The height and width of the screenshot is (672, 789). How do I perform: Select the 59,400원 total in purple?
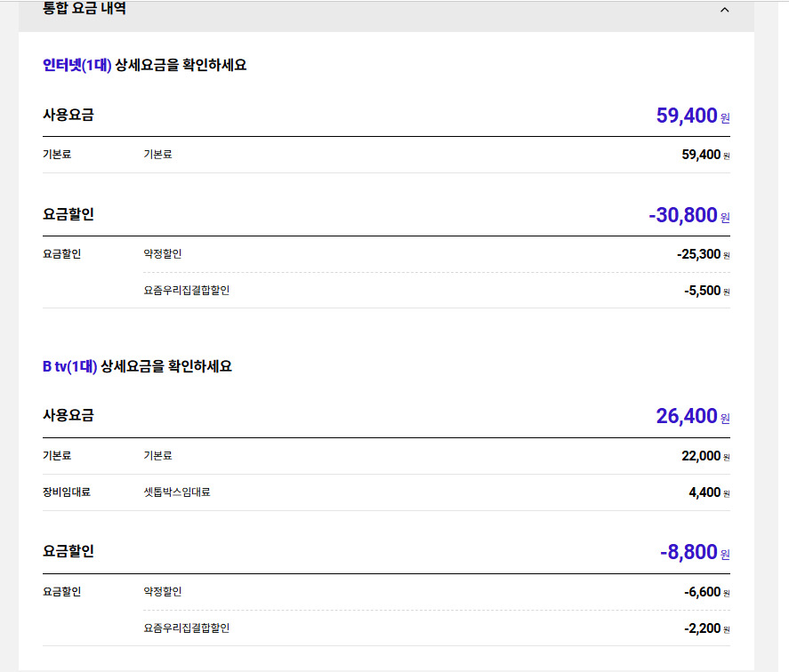pos(691,116)
